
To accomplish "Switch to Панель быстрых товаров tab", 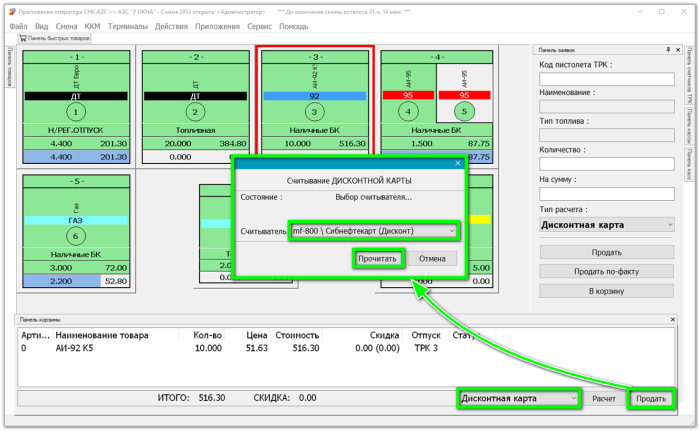I will click(54, 38).
